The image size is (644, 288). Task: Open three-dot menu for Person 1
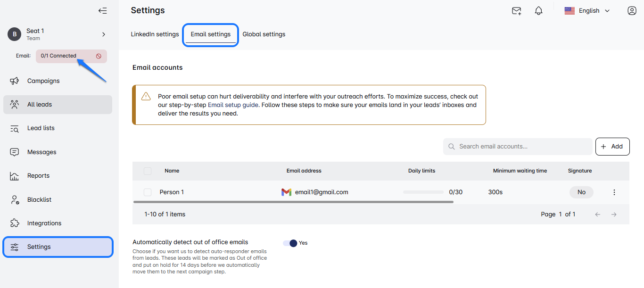pos(614,192)
